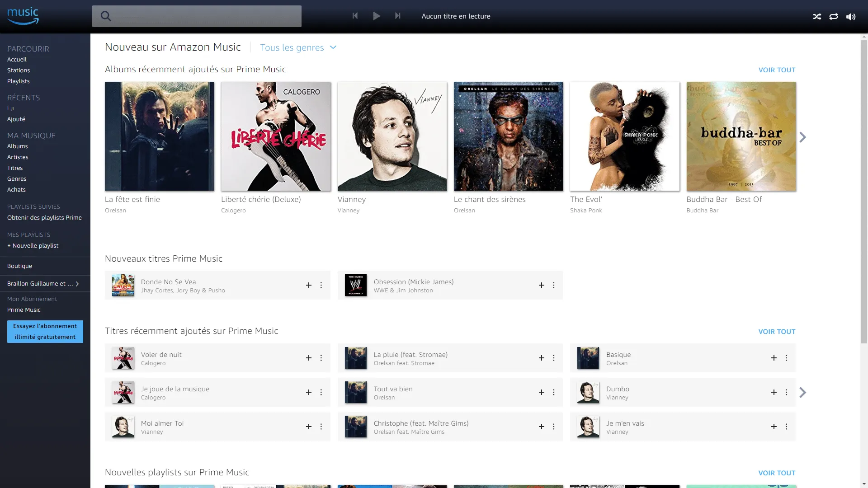Screen dimensions: 868x488
Task: Open Buddha Bar - Best Of album cover
Action: coord(741,136)
